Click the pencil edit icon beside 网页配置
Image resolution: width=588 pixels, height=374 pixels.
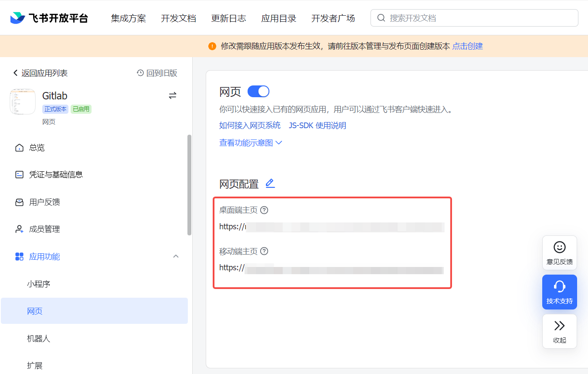[x=270, y=184]
